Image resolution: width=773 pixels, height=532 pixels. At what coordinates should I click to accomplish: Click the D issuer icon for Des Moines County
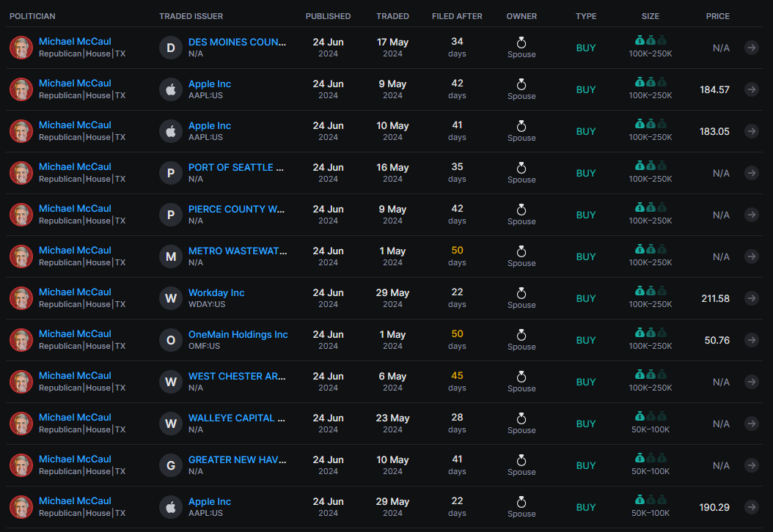click(x=171, y=48)
